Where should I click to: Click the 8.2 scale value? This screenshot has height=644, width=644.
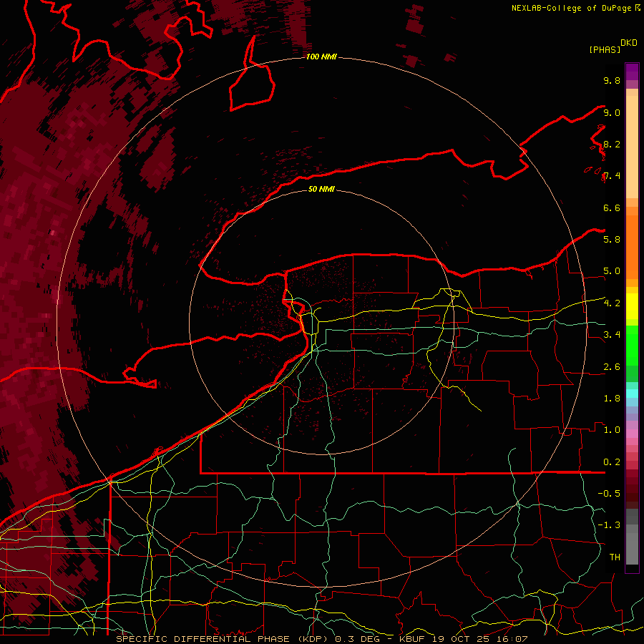[612, 144]
